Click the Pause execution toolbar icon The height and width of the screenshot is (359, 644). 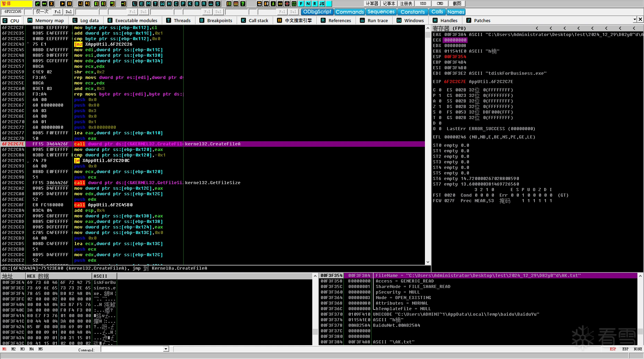(x=69, y=3)
